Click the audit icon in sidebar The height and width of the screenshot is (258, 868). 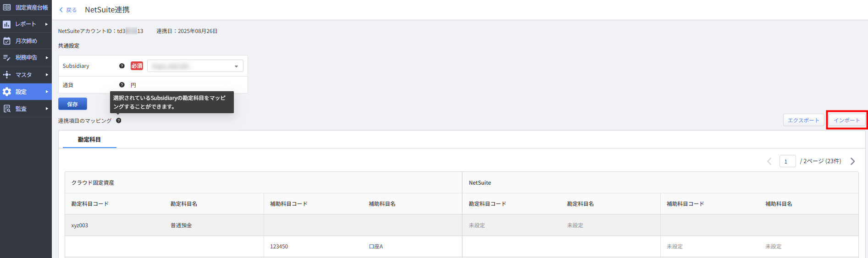click(7, 109)
